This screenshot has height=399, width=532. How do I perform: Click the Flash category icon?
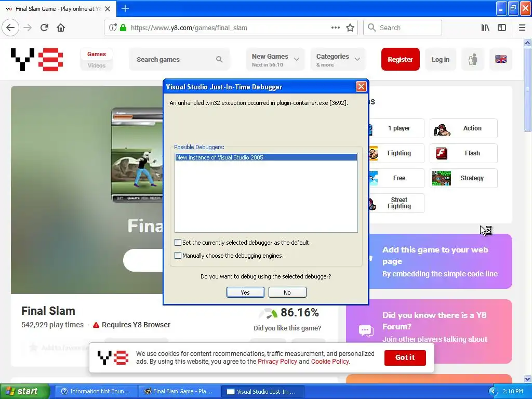pos(442,153)
